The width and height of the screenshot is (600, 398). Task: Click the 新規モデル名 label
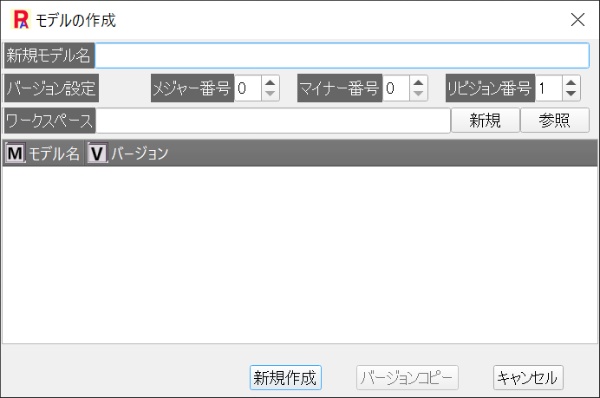(49, 55)
